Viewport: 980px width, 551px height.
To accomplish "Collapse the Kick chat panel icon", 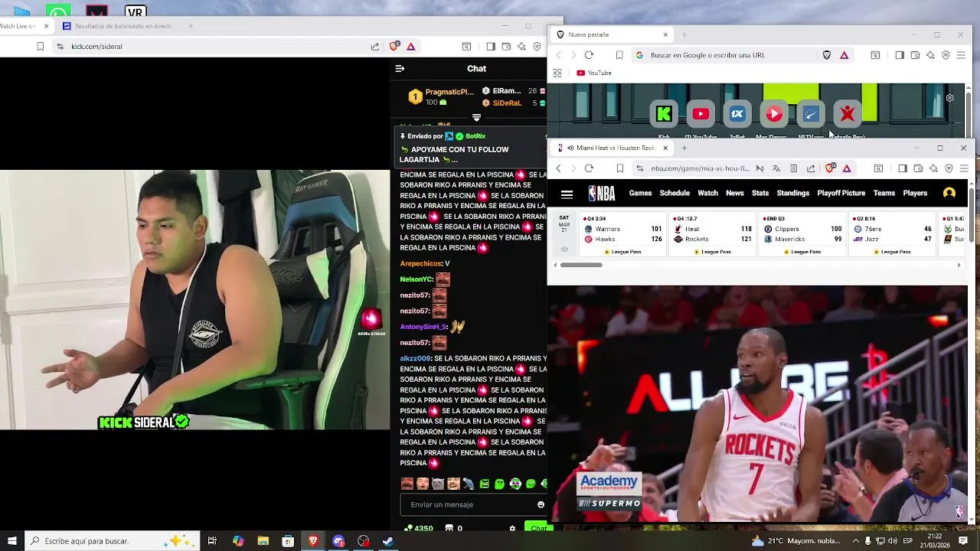I will point(400,68).
